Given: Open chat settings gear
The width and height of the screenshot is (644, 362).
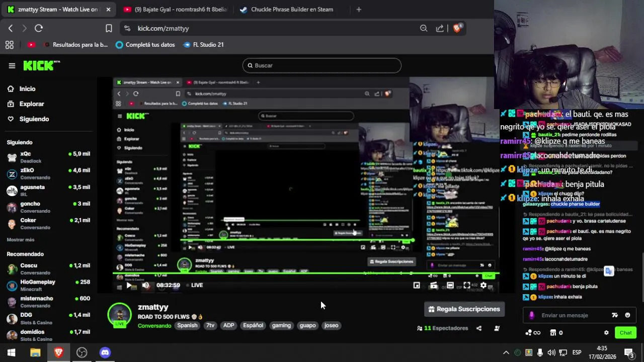Looking at the screenshot, I should click(x=606, y=332).
